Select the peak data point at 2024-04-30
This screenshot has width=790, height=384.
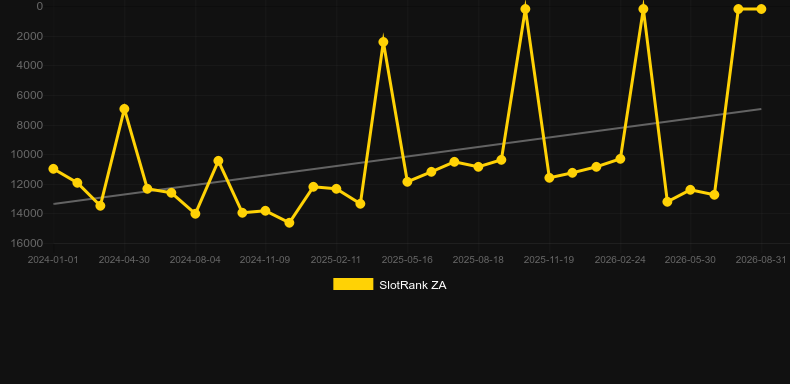[x=124, y=109]
